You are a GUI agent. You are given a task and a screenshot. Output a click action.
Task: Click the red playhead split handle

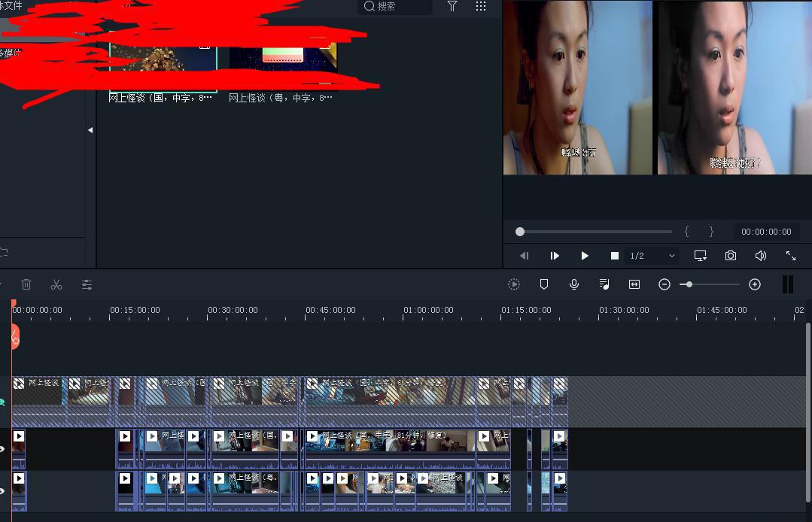15,337
